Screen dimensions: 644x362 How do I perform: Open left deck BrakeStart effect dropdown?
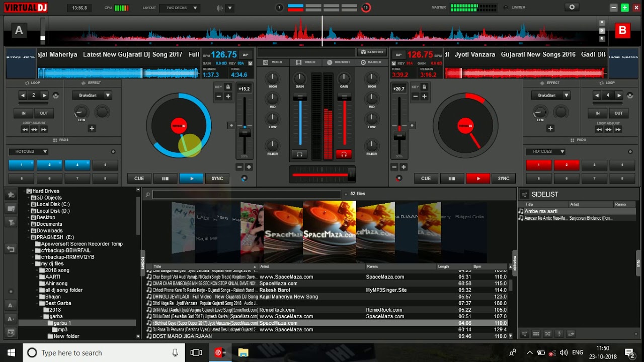point(92,95)
